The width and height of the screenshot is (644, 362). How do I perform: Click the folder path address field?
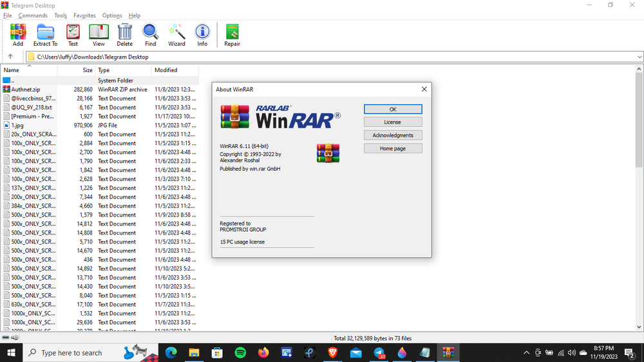[333, 57]
